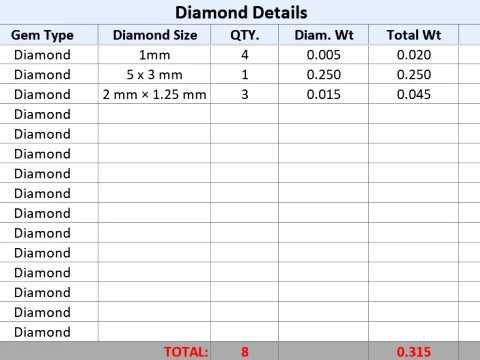This screenshot has height=360, width=480.
Task: Select quantity cell showing 3
Action: 245,94
